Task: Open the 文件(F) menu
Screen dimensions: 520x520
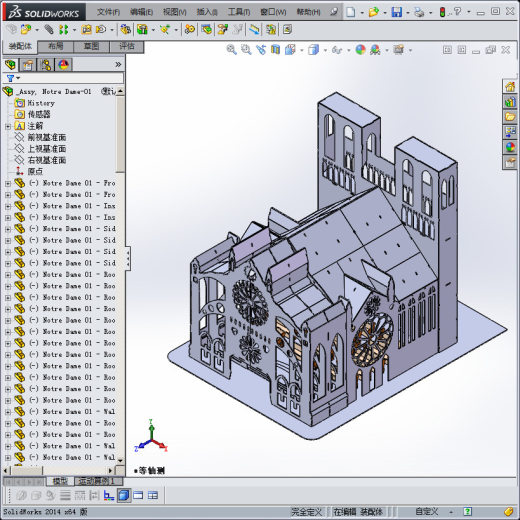Action: coord(108,12)
